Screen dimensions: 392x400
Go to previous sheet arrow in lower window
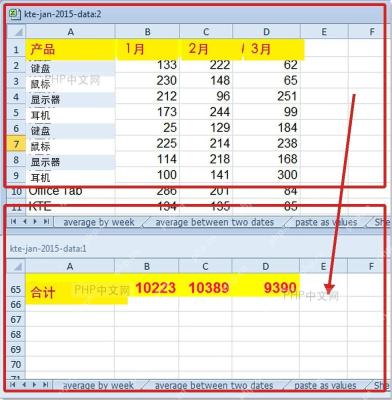pyautogui.click(x=24, y=385)
